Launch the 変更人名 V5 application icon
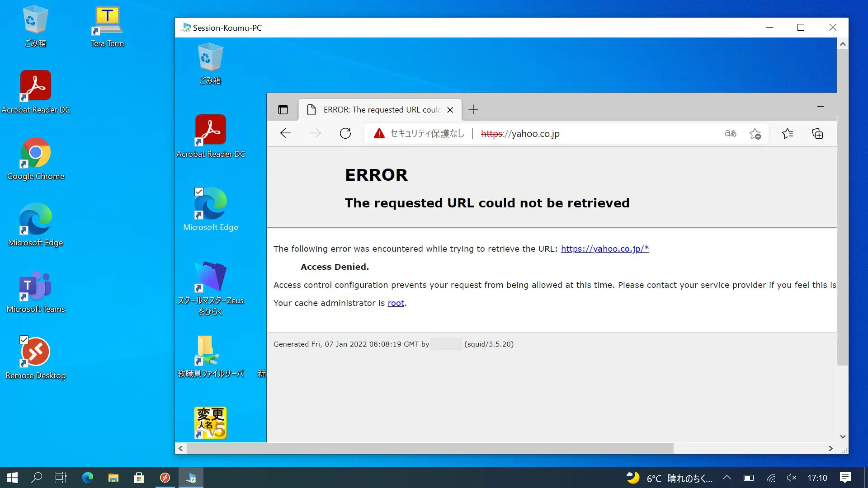 point(210,422)
